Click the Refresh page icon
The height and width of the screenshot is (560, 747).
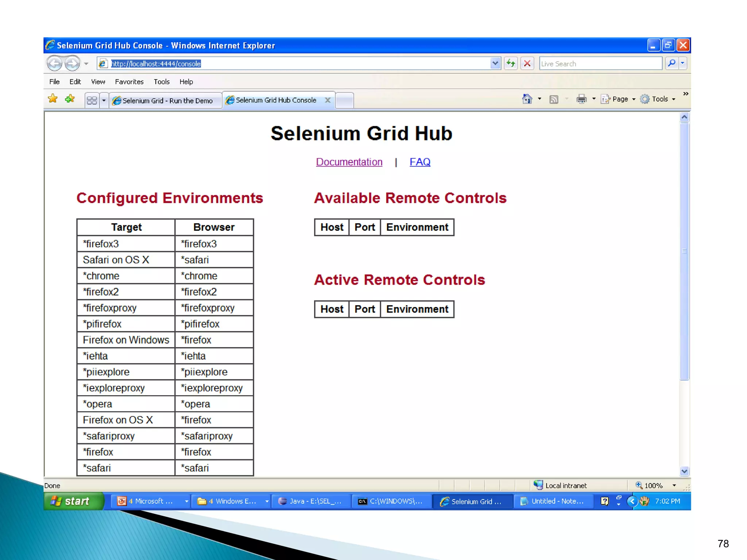pyautogui.click(x=511, y=63)
